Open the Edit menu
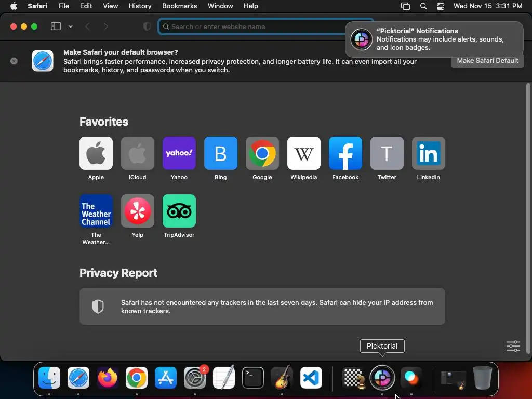 click(86, 6)
